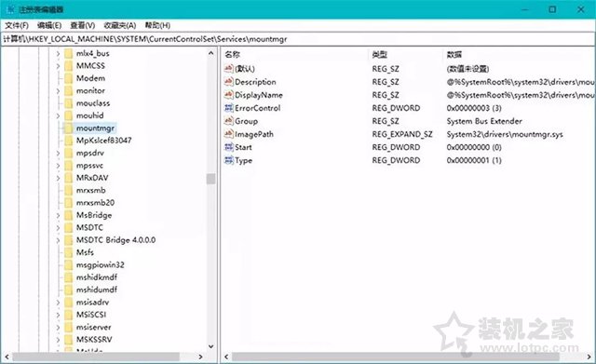596x364 pixels.
Task: Open the 文件(F) menu
Action: coord(17,25)
